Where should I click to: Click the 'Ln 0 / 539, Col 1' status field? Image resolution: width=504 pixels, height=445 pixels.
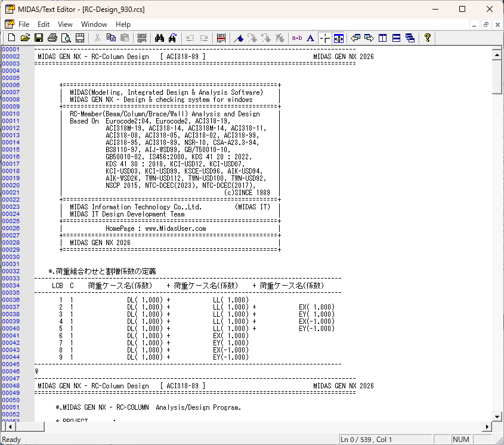click(x=385, y=440)
